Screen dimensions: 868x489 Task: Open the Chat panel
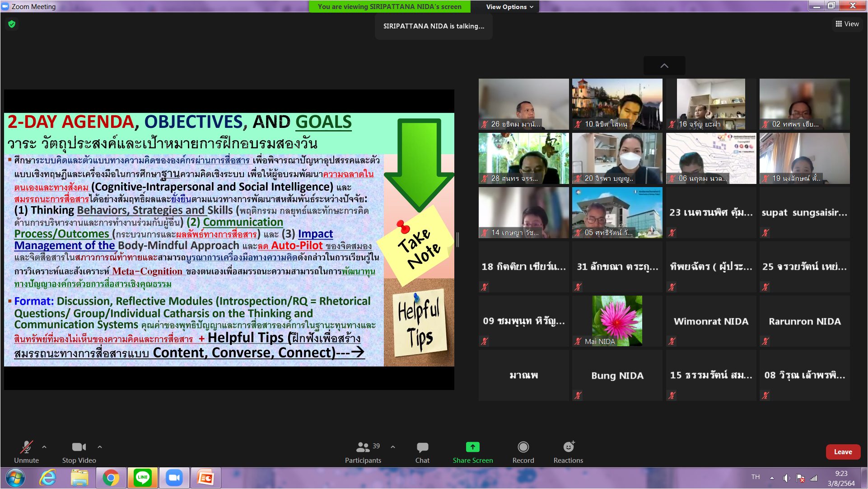click(422, 447)
